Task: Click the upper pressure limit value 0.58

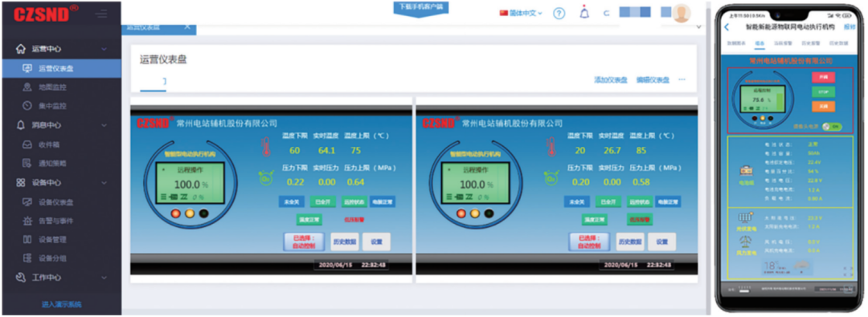Action: point(641,182)
